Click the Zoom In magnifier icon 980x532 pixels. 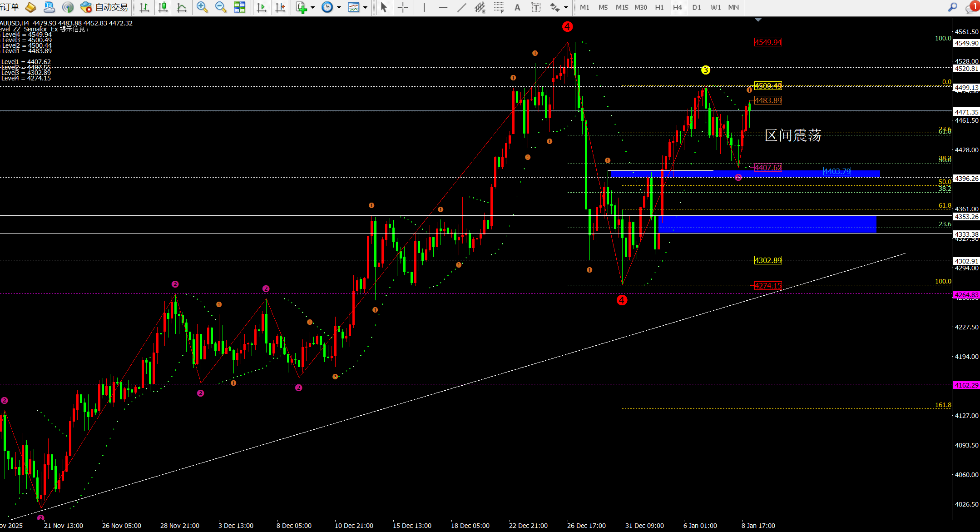tap(202, 7)
